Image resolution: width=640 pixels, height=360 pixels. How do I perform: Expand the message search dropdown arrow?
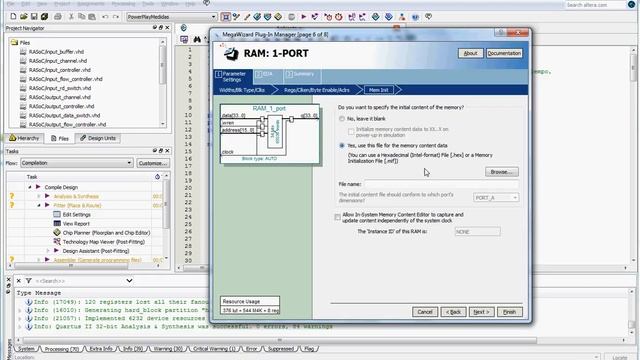point(129,281)
